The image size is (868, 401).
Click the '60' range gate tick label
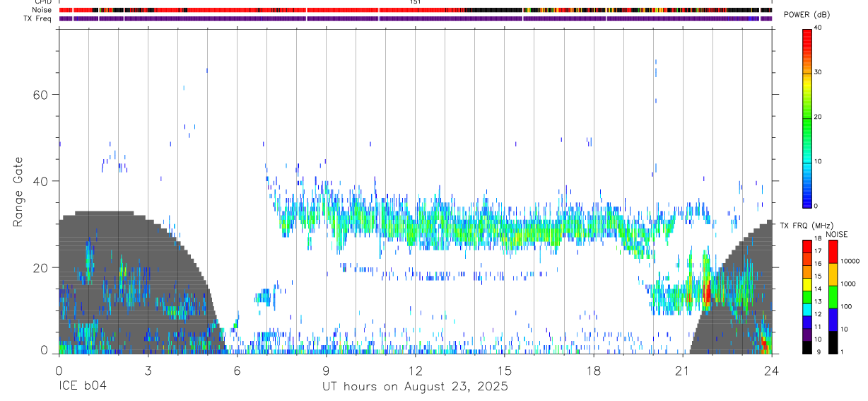click(39, 94)
